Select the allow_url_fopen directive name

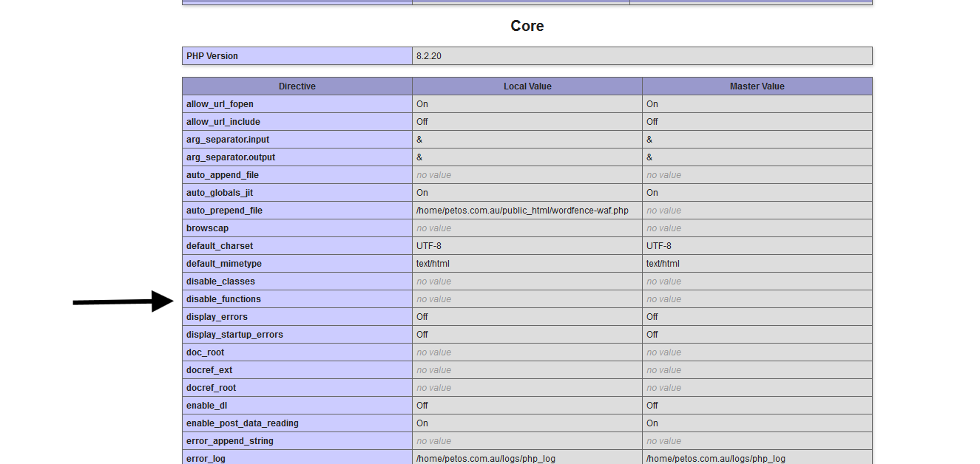tap(220, 104)
